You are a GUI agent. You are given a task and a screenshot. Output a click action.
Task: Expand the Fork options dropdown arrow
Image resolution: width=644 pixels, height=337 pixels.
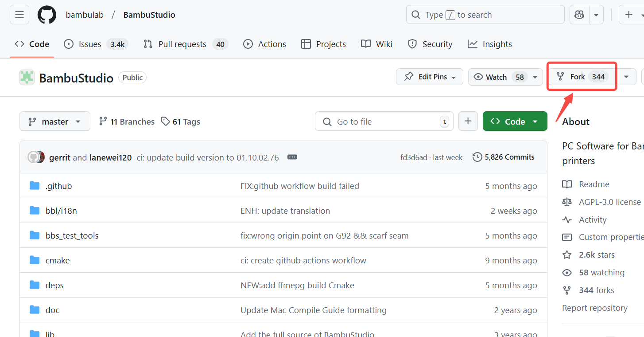click(x=626, y=77)
